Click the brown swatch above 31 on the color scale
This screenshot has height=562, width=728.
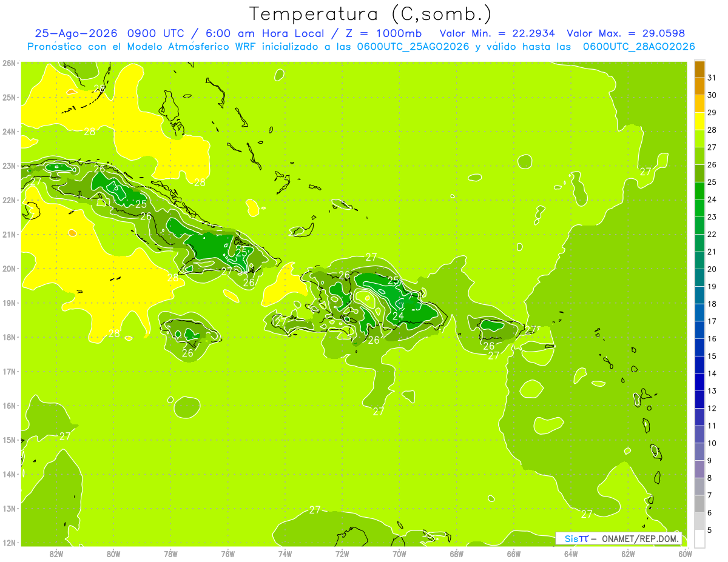pos(699,70)
